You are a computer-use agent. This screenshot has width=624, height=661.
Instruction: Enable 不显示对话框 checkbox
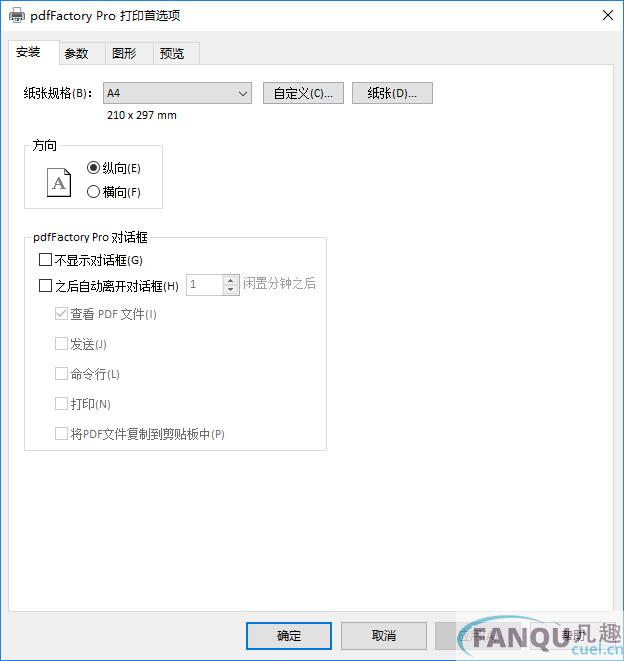(45, 260)
